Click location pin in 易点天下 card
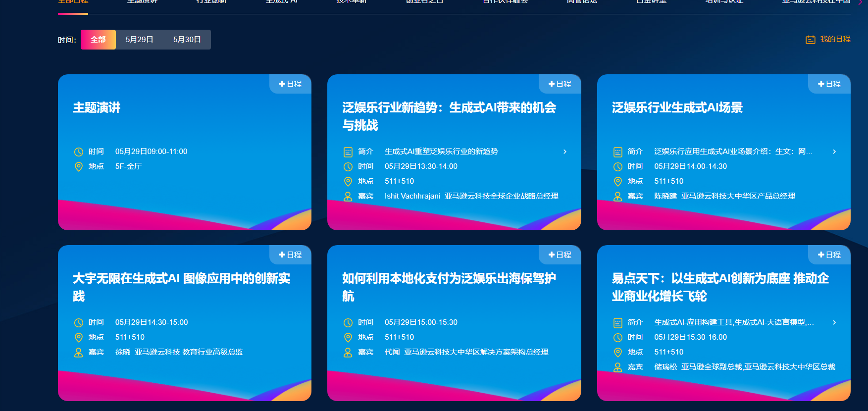The height and width of the screenshot is (411, 868). [x=617, y=353]
